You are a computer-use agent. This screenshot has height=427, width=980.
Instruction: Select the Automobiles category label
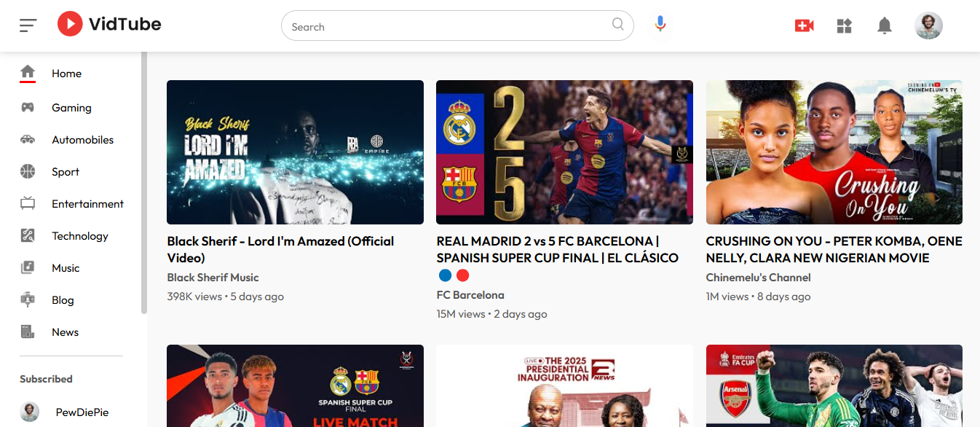tap(82, 140)
